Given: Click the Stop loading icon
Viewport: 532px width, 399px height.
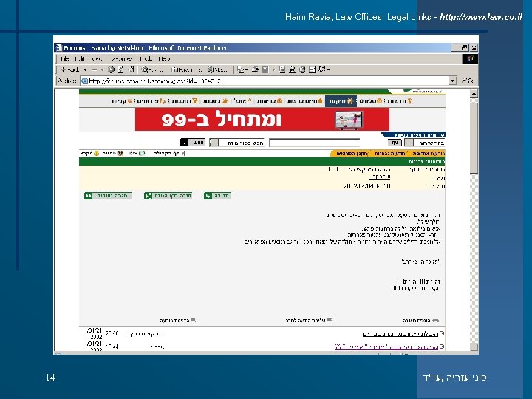Looking at the screenshot, I should pyautogui.click(x=111, y=70).
